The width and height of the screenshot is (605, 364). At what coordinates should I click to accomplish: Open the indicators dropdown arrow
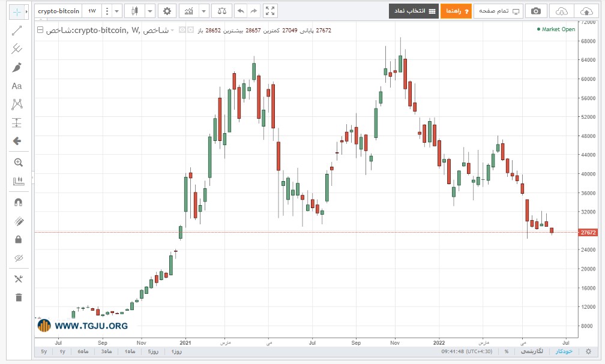[204, 11]
